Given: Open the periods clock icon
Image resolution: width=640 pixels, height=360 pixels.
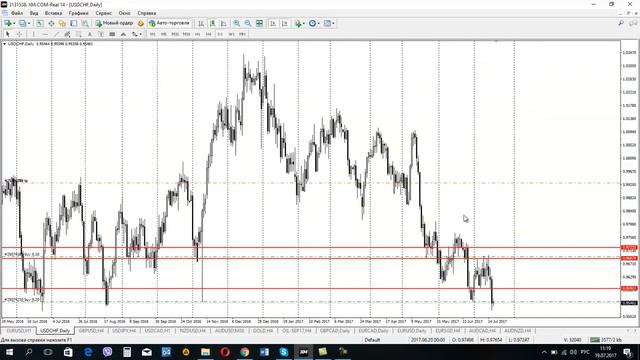Looking at the screenshot, I should [x=312, y=23].
